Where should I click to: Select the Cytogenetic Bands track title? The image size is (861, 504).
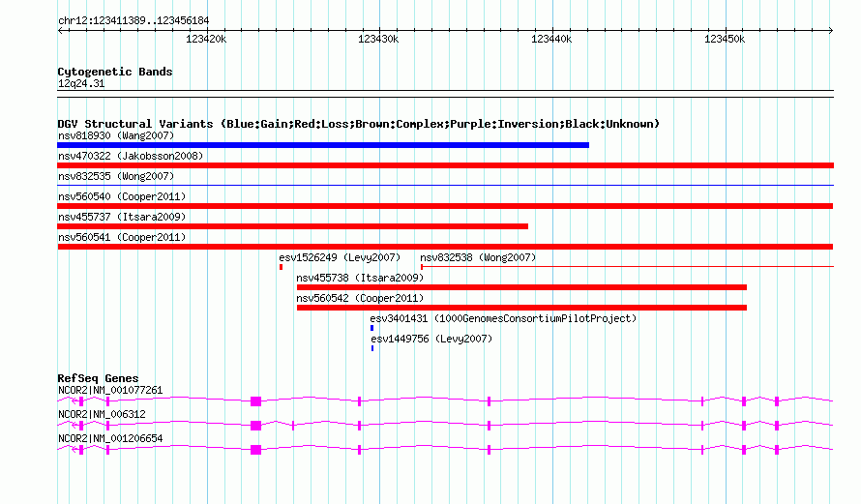(x=115, y=72)
